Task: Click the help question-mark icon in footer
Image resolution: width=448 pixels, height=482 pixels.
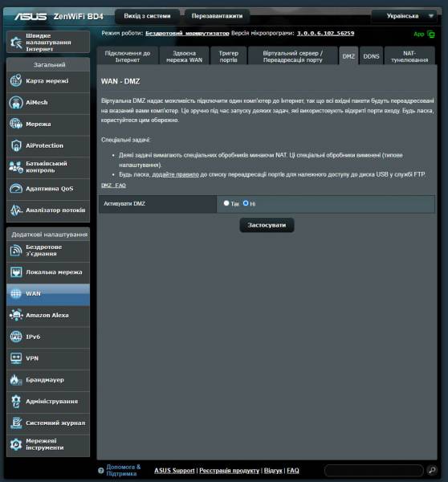Action: [x=101, y=470]
